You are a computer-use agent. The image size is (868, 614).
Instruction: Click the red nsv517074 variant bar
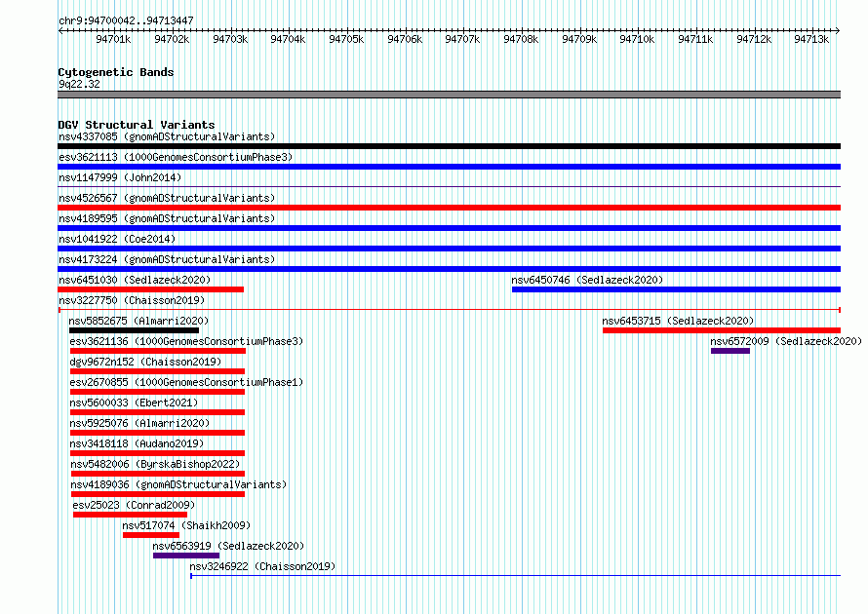click(151, 535)
